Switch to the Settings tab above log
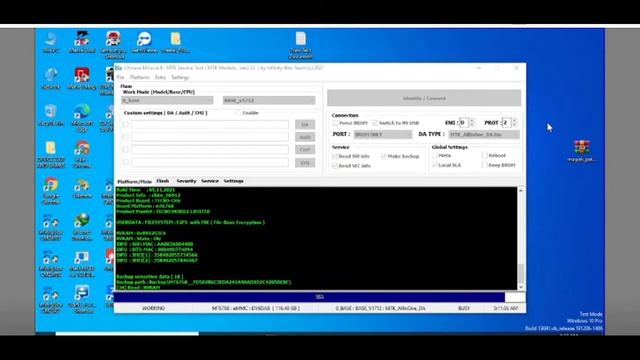This screenshot has height=360, width=640. (233, 181)
